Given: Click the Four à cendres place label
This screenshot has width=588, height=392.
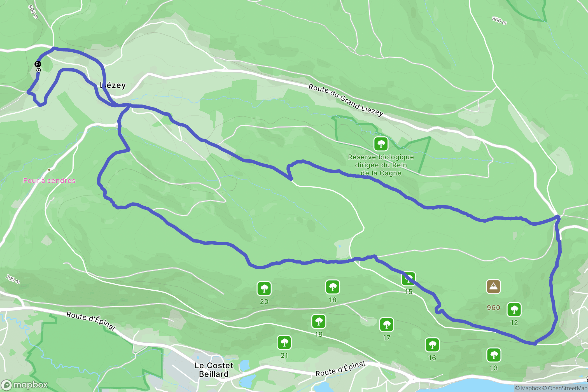Looking at the screenshot, I should click(x=49, y=181).
